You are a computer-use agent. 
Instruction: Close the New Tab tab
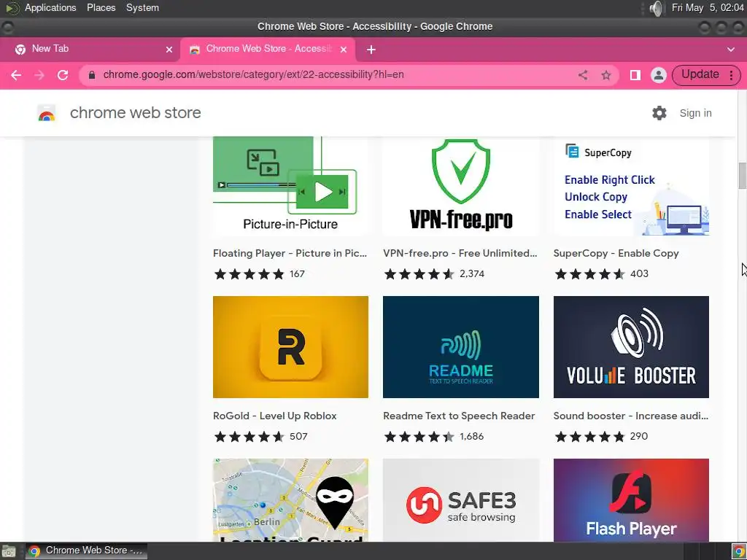coord(169,50)
